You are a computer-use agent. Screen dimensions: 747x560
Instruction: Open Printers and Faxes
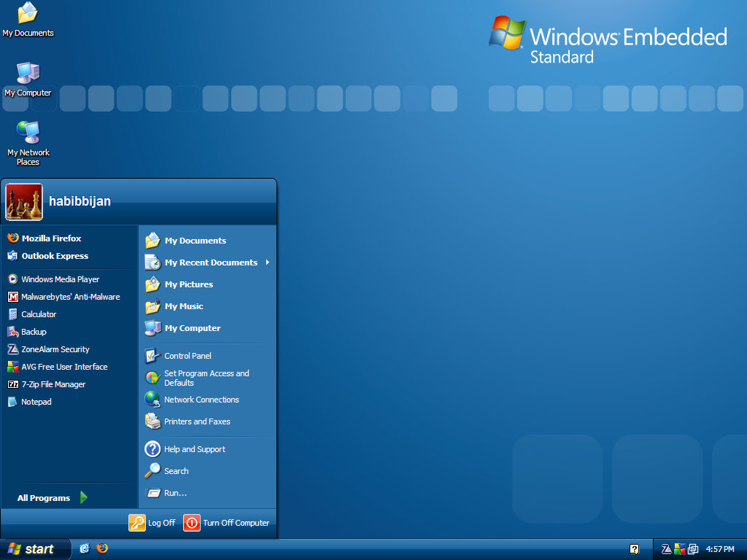208,421
